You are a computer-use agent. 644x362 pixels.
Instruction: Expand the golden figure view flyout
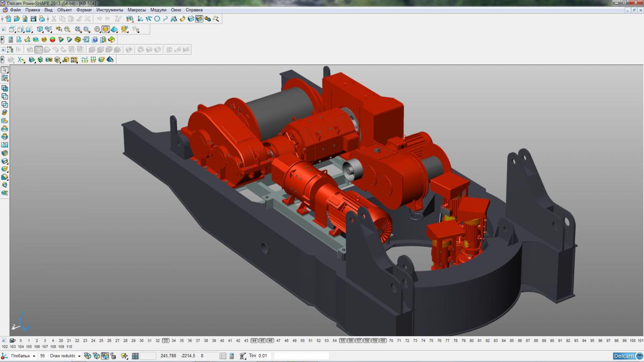click(x=124, y=29)
